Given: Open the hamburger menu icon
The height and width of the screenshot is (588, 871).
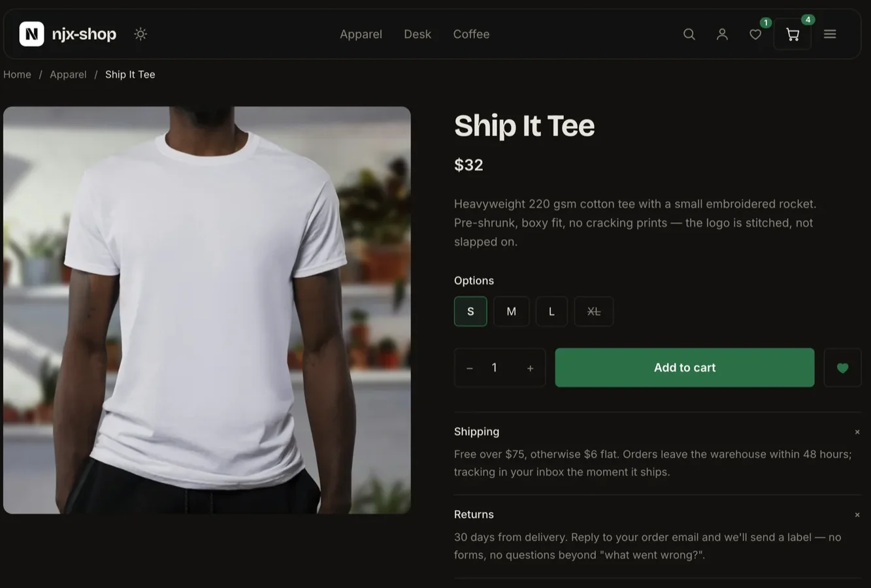Looking at the screenshot, I should [x=830, y=34].
